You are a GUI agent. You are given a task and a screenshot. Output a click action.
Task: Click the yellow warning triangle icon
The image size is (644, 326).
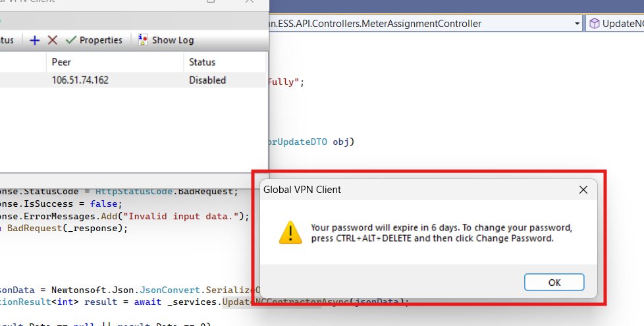tap(290, 232)
